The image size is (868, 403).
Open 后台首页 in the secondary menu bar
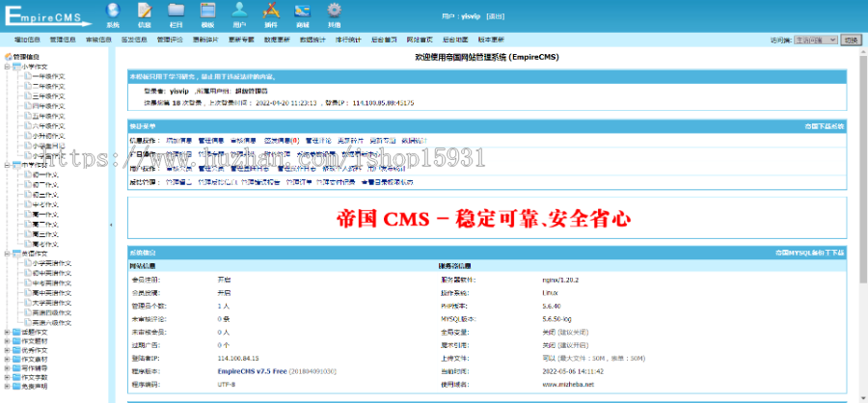pyautogui.click(x=384, y=40)
